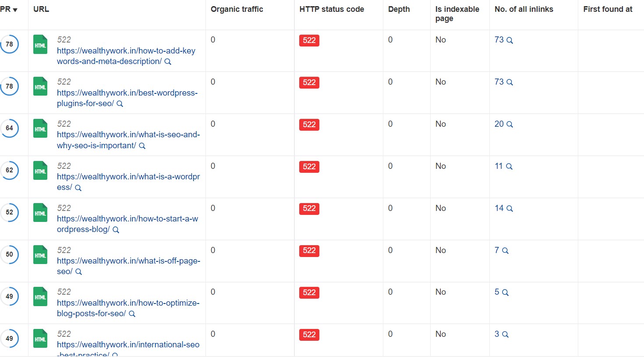Open the what-is-off-page-seo URL link
644x357 pixels.
128,266
